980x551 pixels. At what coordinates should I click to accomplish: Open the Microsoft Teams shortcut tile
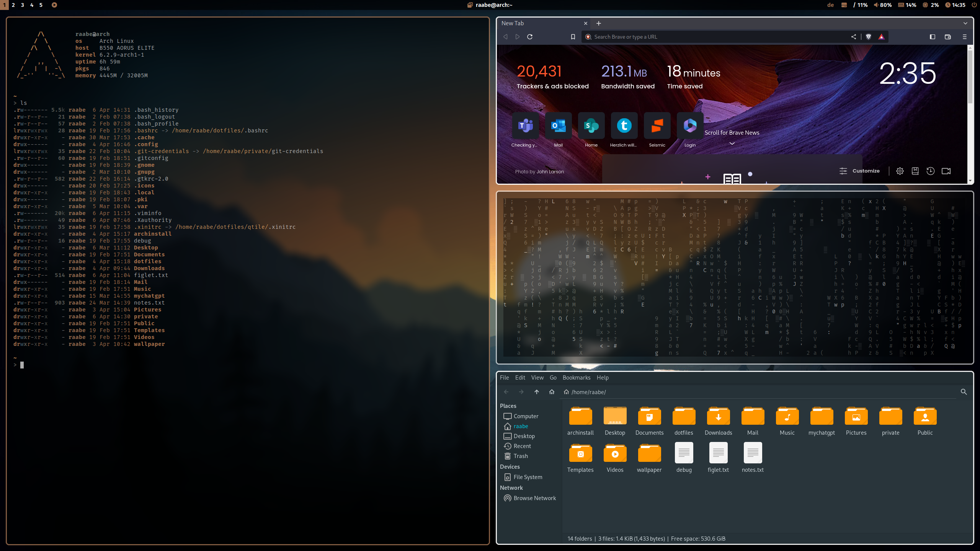(x=525, y=126)
